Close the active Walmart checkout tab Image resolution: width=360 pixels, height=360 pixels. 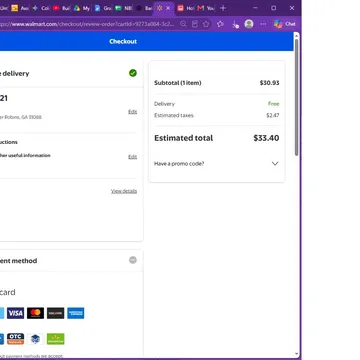pos(168,8)
